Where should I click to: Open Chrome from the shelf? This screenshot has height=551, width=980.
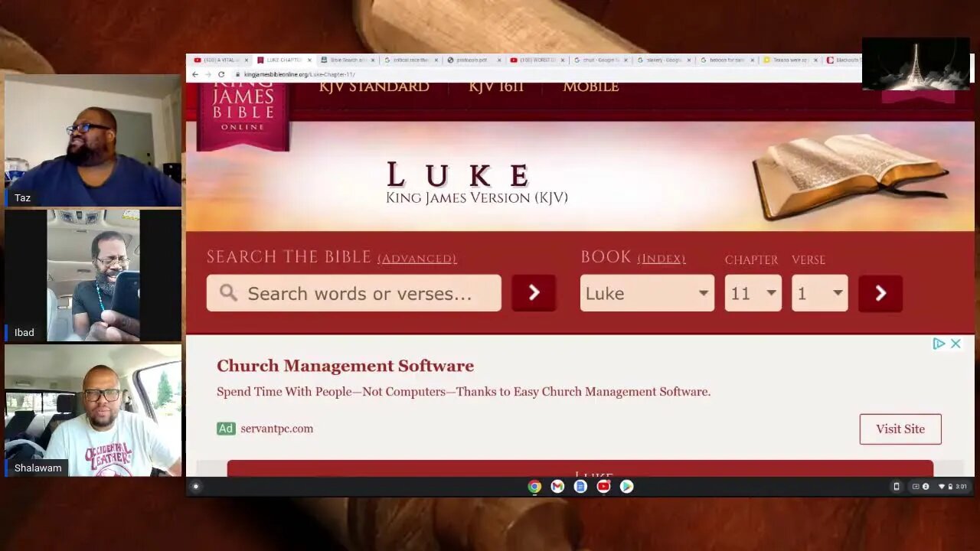coord(534,486)
